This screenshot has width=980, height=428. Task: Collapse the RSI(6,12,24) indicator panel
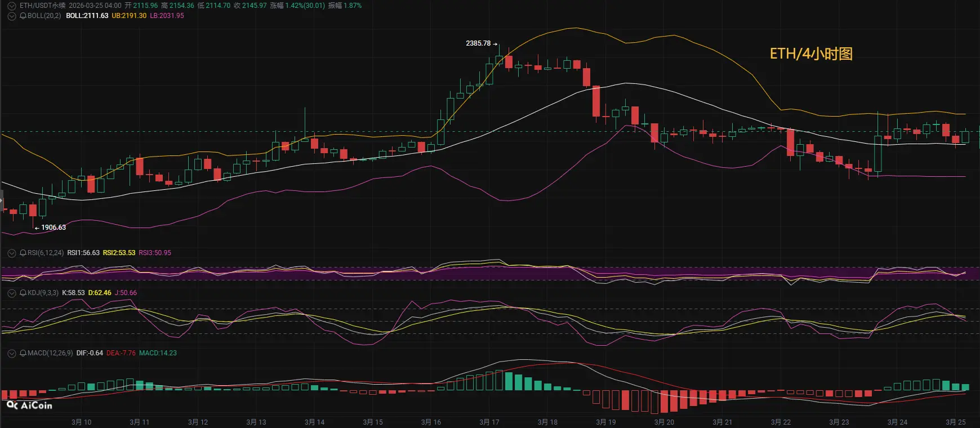point(11,253)
